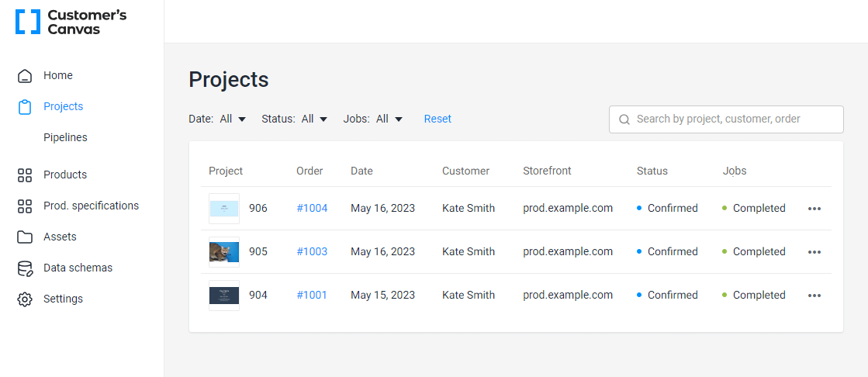Viewport: 868px width, 377px height.
Task: Click the Storefront column header
Action: [547, 171]
